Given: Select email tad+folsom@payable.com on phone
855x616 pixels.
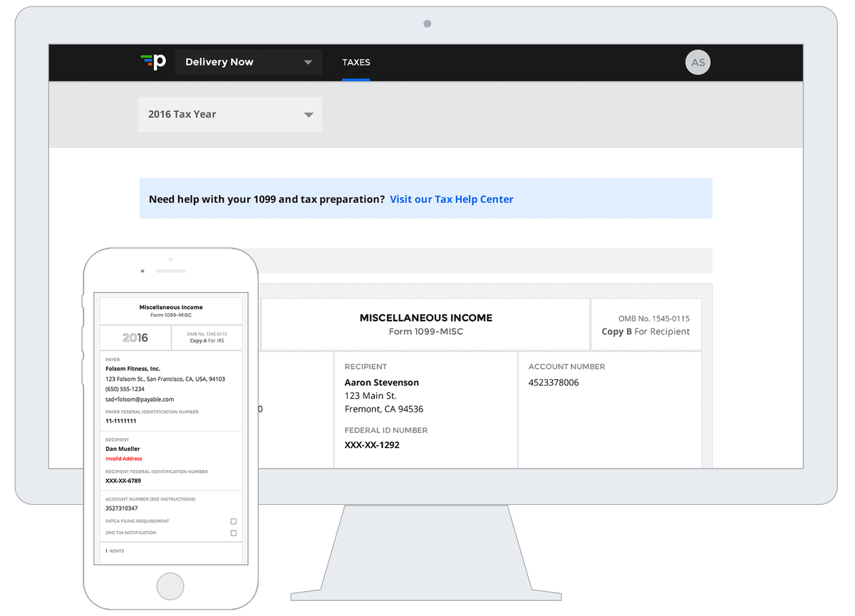Looking at the screenshot, I should pos(140,400).
